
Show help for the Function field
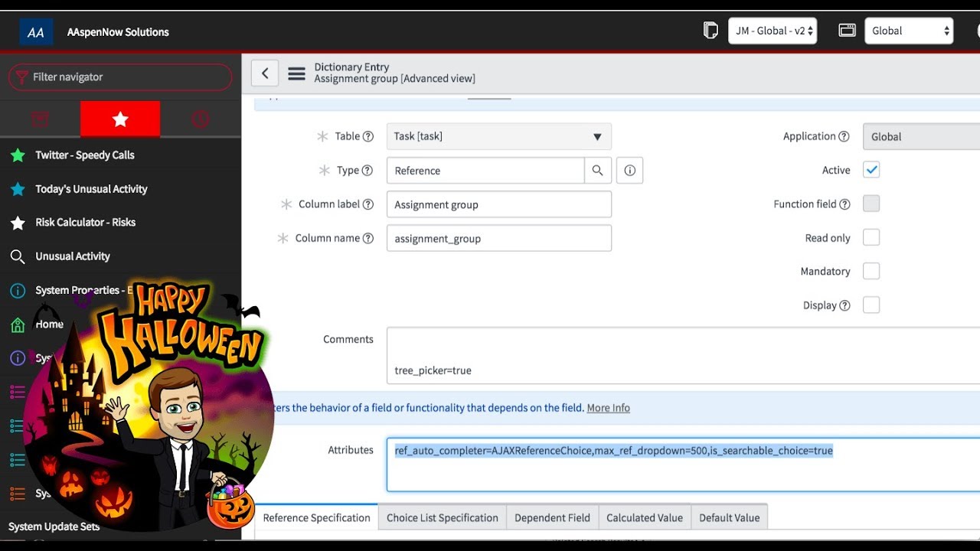coord(844,204)
